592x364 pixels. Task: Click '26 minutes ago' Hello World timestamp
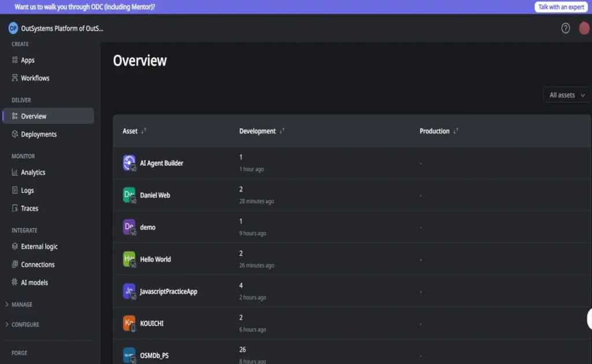[x=256, y=265]
